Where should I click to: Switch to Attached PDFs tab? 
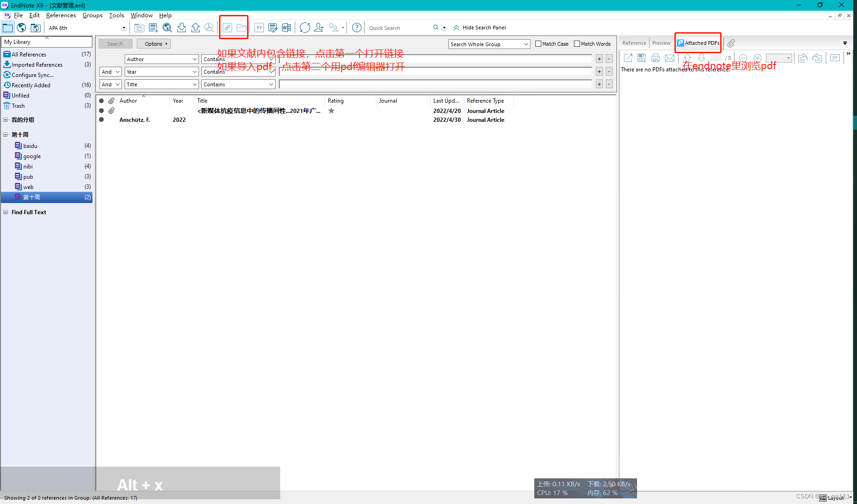tap(699, 43)
